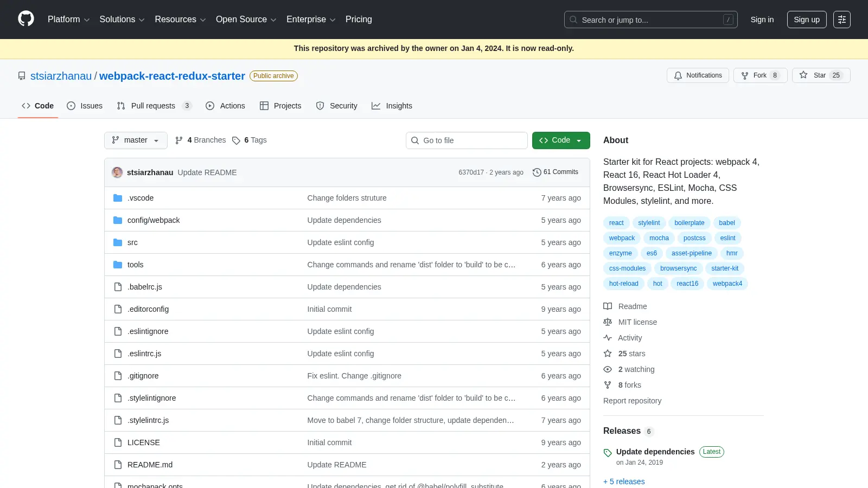View the 61 Commits history

[556, 172]
